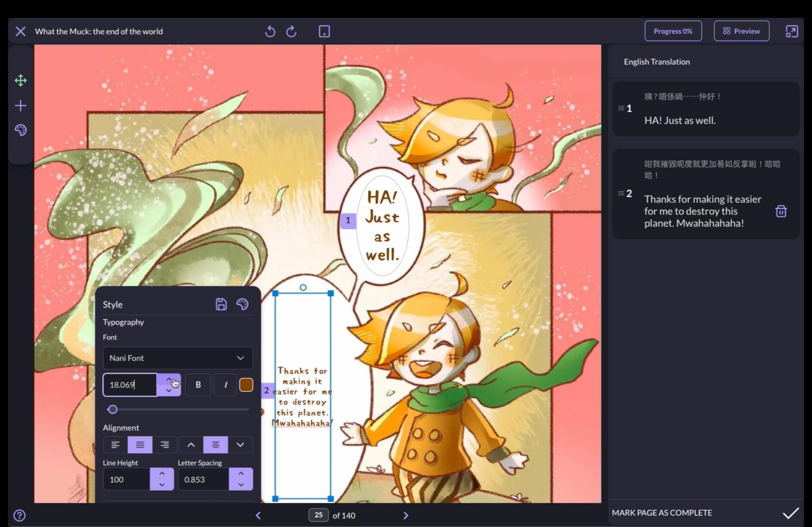The image size is (812, 527).
Task: Go to next page arrow
Action: pos(406,516)
